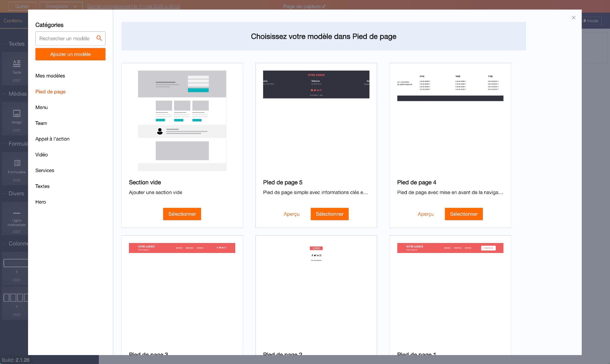Screen dimensions: 610x364
Task: Click the Divers section label in sidebar
Action: pos(16,194)
